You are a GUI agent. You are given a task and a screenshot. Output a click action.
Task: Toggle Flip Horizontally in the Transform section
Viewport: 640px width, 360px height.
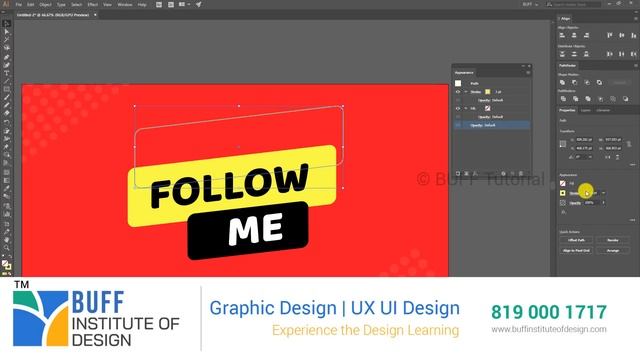tap(608, 157)
